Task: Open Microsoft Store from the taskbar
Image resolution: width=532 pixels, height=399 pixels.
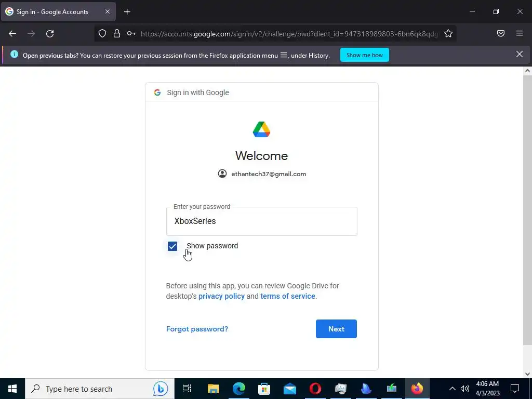Action: [264, 389]
